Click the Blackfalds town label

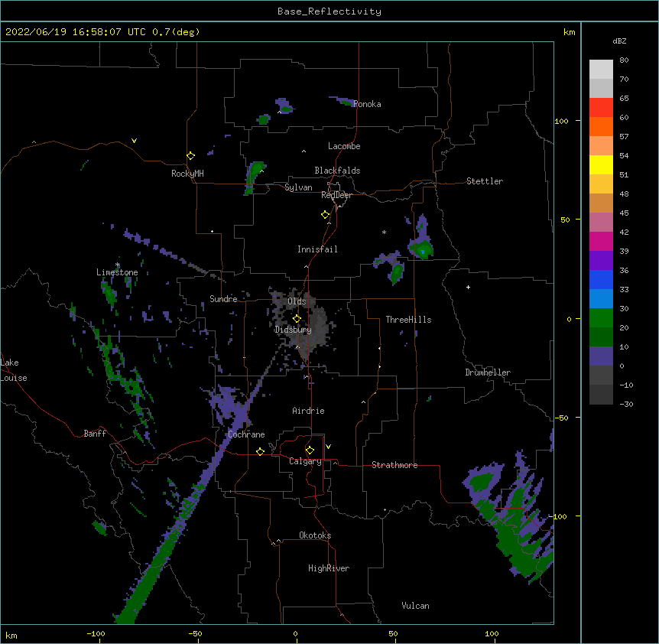tap(337, 171)
